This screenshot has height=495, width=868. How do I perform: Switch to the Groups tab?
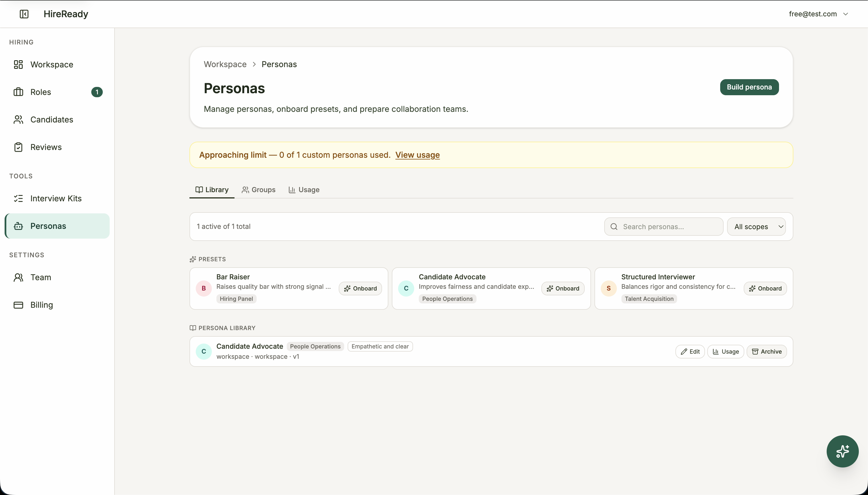coord(259,190)
